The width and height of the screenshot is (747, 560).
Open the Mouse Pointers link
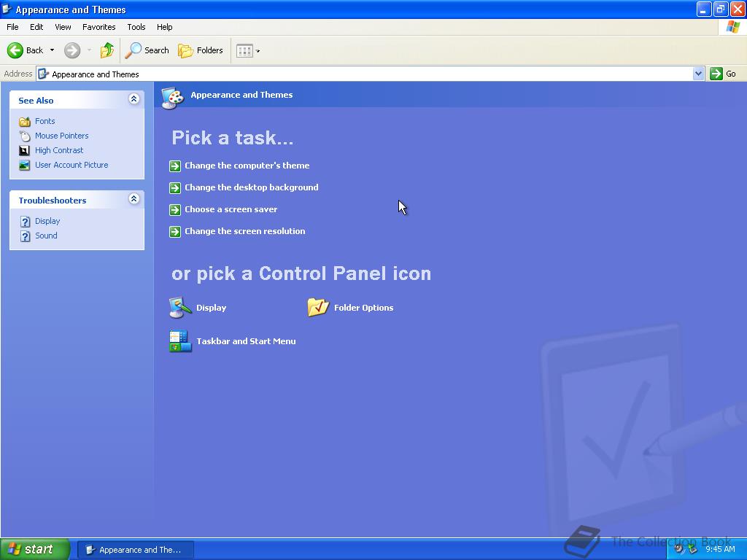[61, 136]
